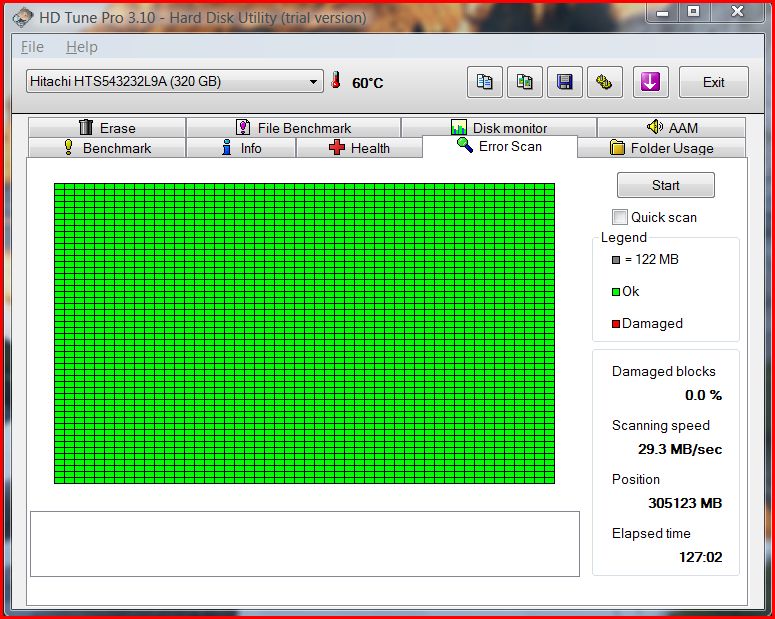
Task: Click the green Ok legend swatch
Action: coord(616,292)
